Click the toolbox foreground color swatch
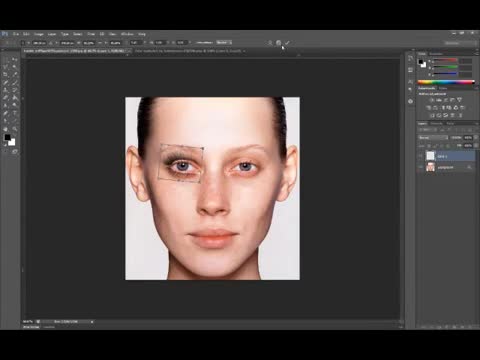 tap(7, 137)
